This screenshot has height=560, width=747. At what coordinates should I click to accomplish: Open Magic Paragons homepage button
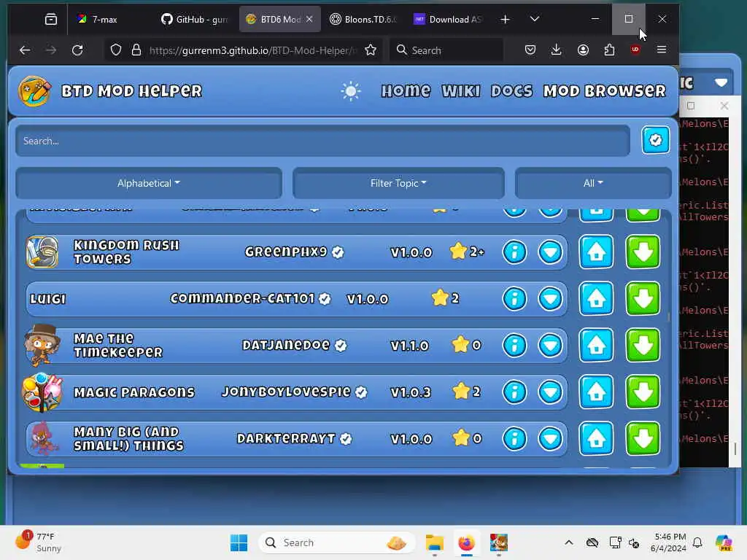click(x=596, y=392)
